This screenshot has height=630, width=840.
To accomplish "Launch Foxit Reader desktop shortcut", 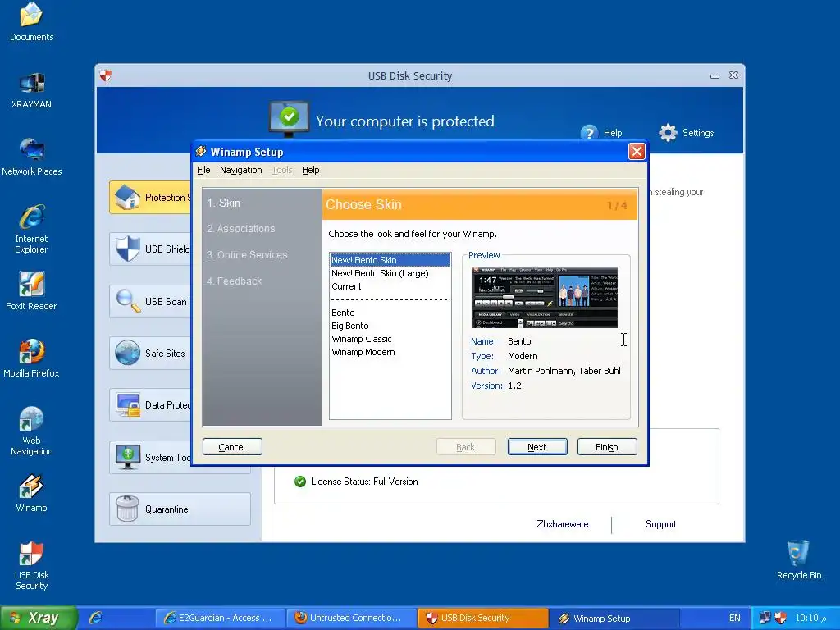I will coord(31,291).
